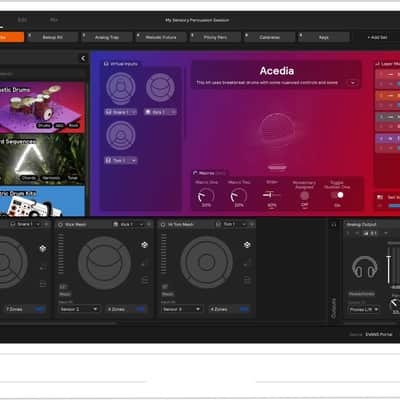Collapse the kit browser with the arrow

[x=83, y=59]
